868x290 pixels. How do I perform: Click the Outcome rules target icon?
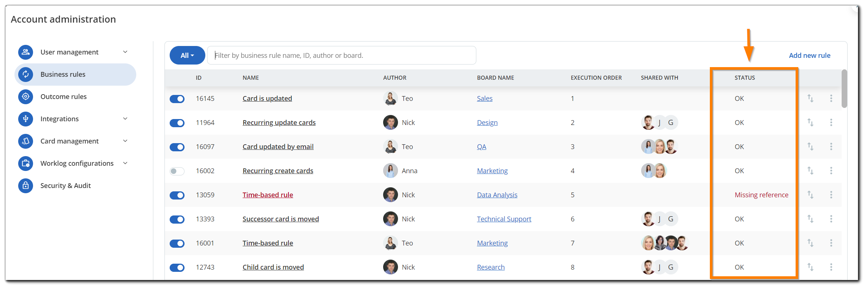point(26,97)
